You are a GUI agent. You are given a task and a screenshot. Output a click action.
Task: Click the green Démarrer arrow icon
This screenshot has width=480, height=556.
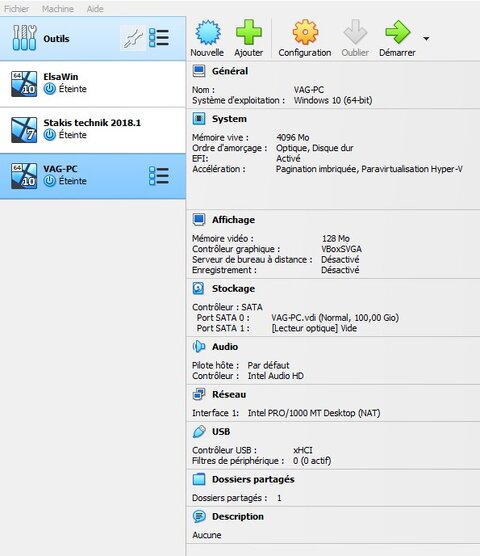[x=397, y=32]
